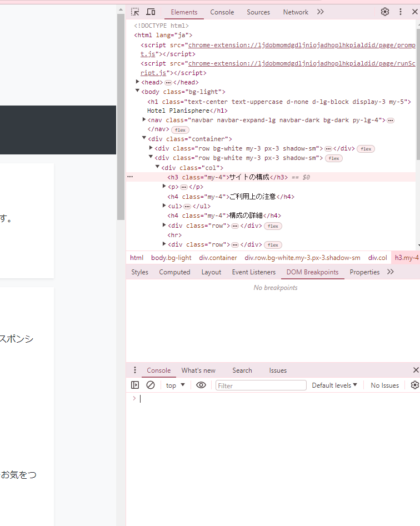Screen dimensions: 420x526
Task: Open the Event Listeners pane tab
Action: [253, 272]
